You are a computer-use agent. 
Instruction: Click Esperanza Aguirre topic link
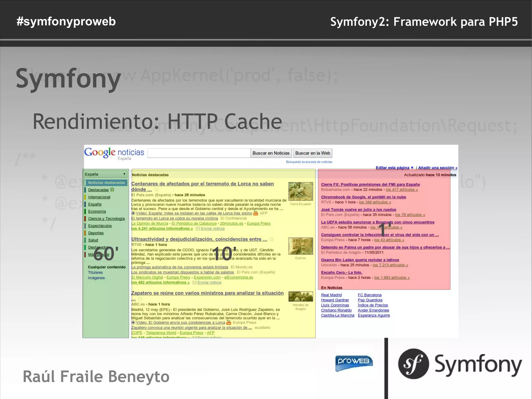coord(374,315)
